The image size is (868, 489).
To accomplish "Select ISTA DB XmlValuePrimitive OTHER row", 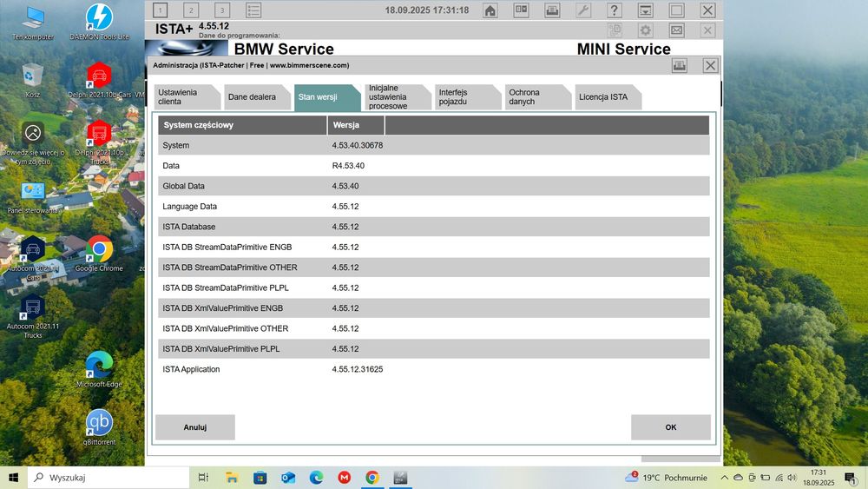I will tap(433, 328).
